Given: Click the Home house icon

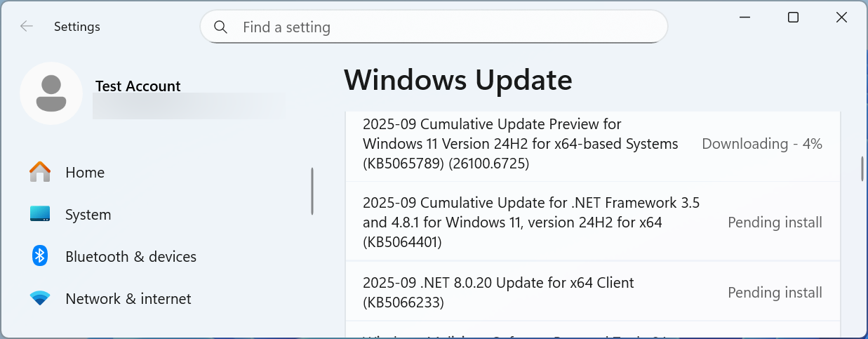Looking at the screenshot, I should click(40, 172).
